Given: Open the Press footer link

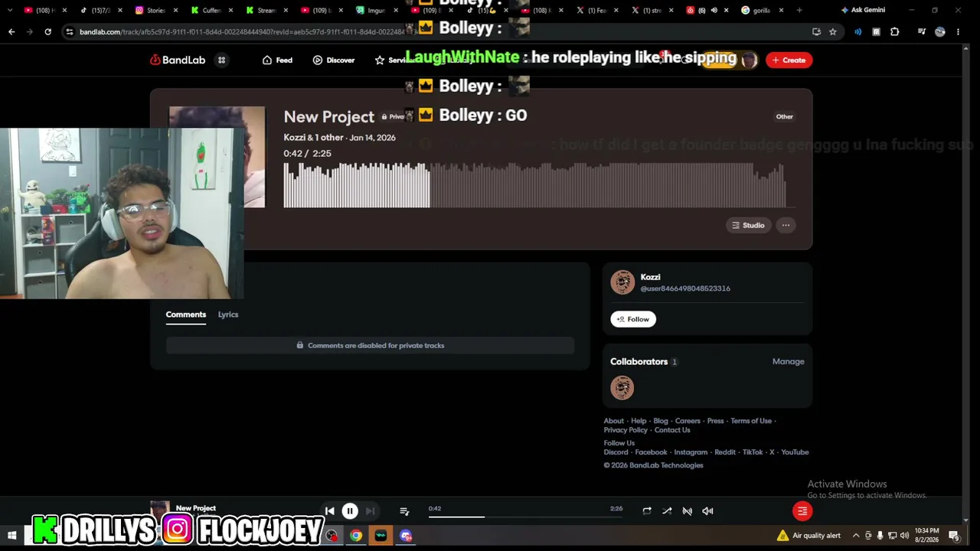Looking at the screenshot, I should click(715, 421).
